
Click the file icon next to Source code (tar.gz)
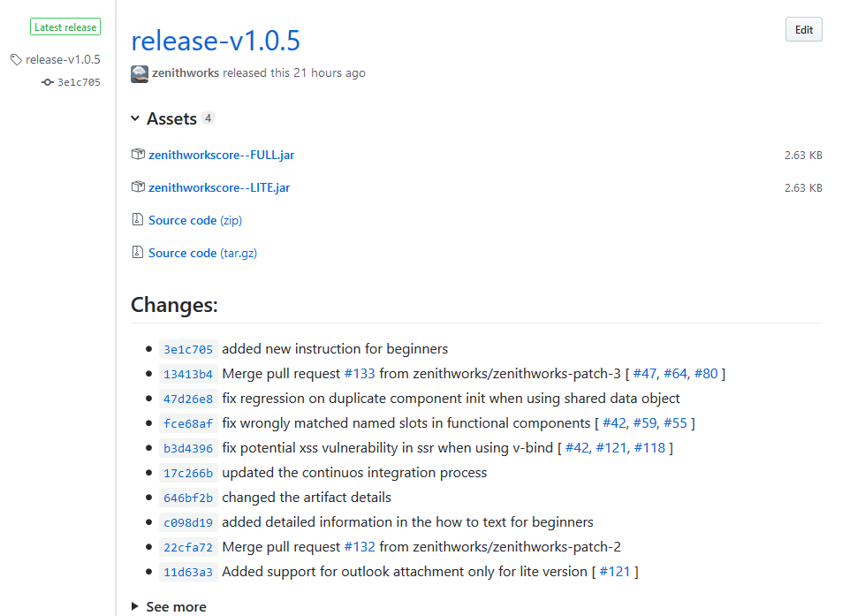[x=138, y=252]
